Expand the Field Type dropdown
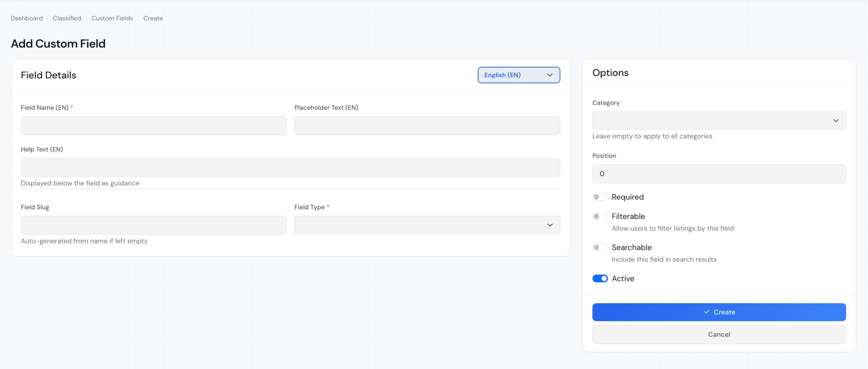The height and width of the screenshot is (369, 868). 427,225
